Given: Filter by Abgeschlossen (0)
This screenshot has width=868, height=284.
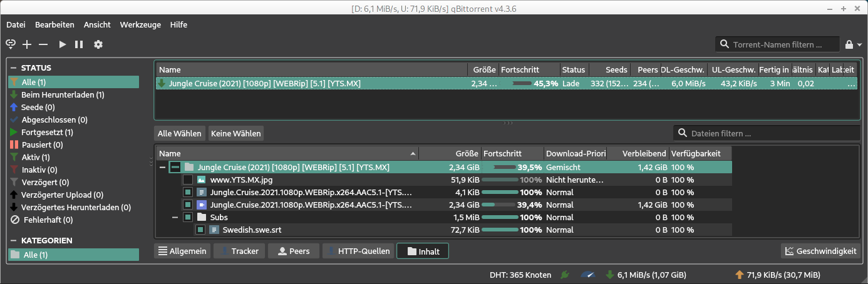Looking at the screenshot, I should point(73,119).
